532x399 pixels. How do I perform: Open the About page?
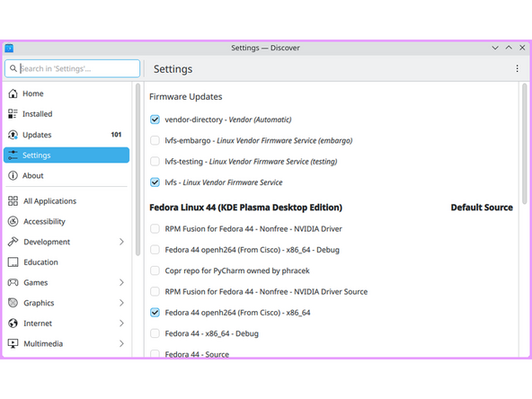(66, 175)
